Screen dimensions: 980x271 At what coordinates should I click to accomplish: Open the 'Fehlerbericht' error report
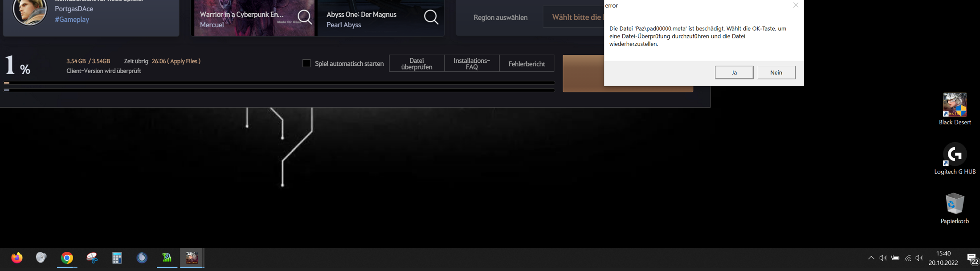(x=527, y=63)
